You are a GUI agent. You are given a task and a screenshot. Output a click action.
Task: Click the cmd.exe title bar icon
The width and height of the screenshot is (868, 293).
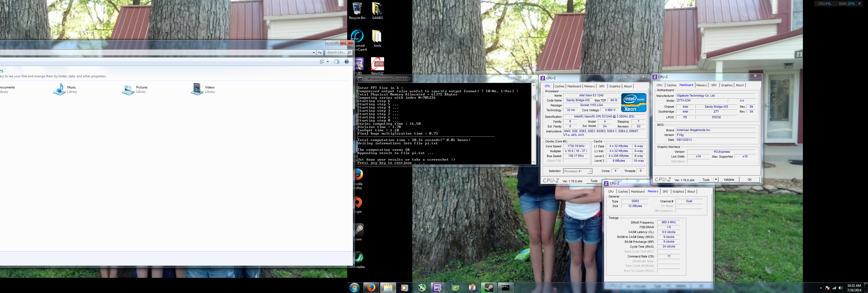tap(360, 79)
